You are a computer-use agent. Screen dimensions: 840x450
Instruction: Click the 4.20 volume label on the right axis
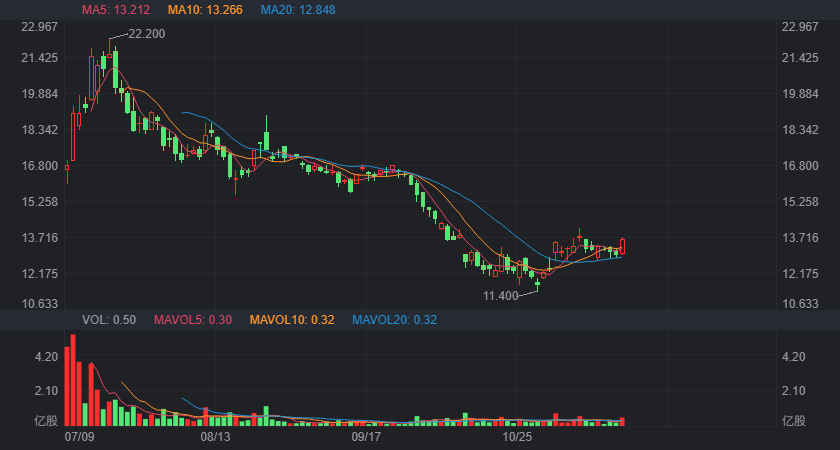pos(794,357)
